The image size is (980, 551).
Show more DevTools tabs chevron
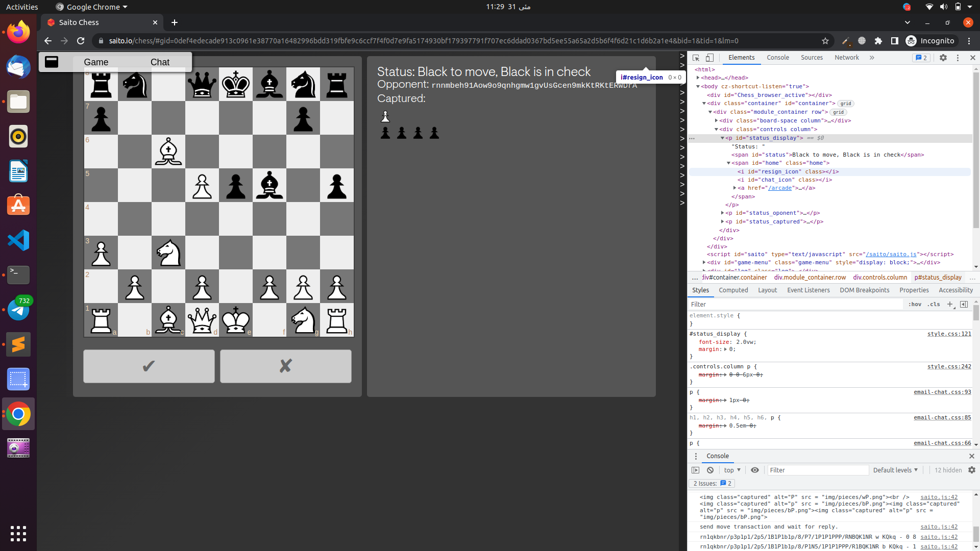(x=872, y=58)
